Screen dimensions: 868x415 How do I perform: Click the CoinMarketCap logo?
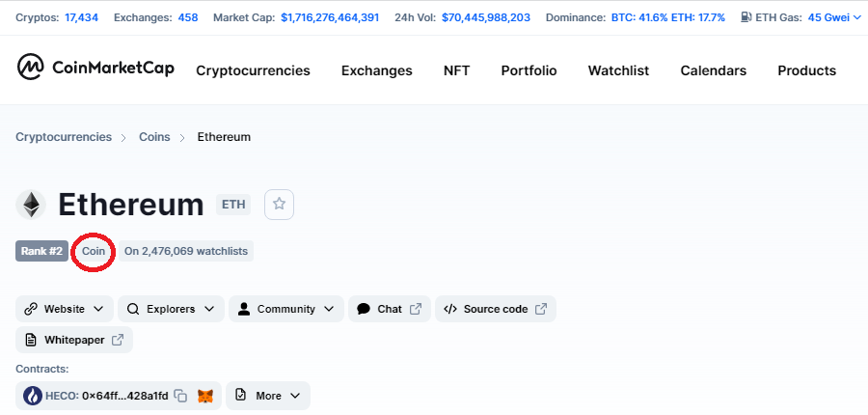tap(95, 69)
